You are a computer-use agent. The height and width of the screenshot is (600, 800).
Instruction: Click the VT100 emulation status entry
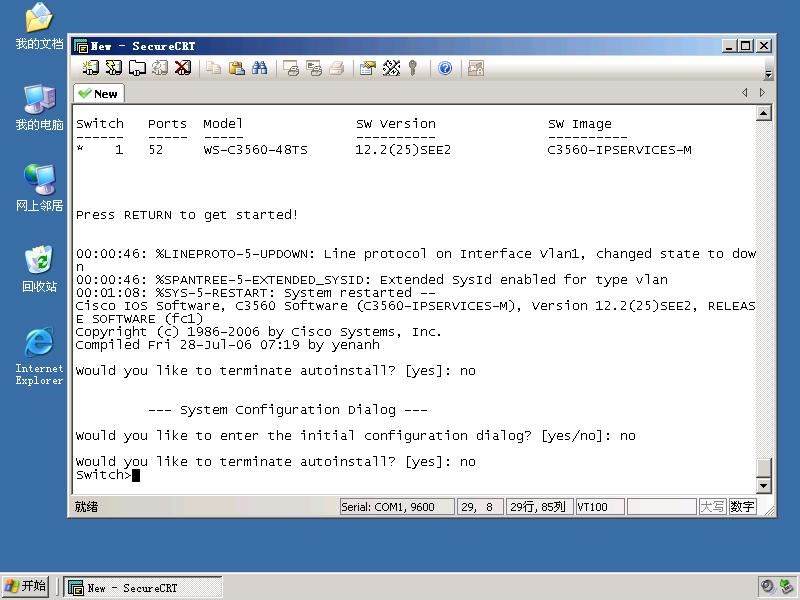point(599,507)
